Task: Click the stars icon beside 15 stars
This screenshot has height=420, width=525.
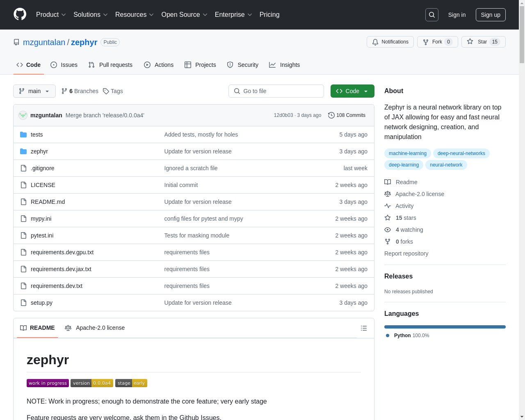Action: click(388, 218)
